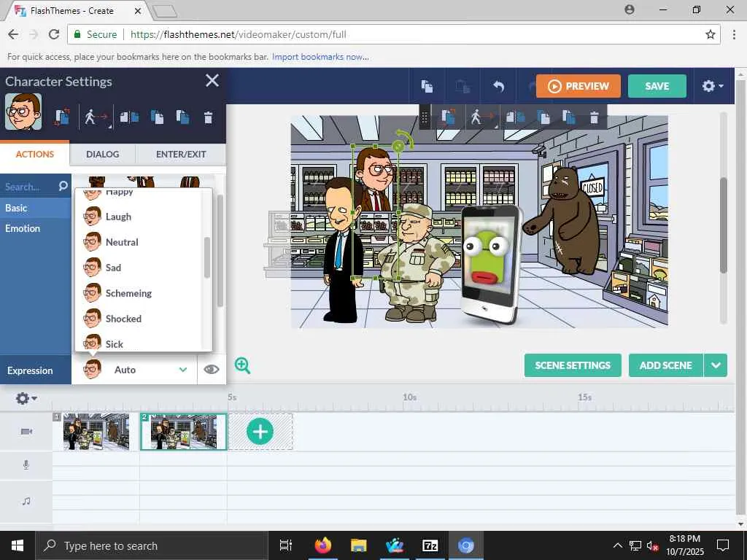Open the studio settings gear menu

[712, 86]
